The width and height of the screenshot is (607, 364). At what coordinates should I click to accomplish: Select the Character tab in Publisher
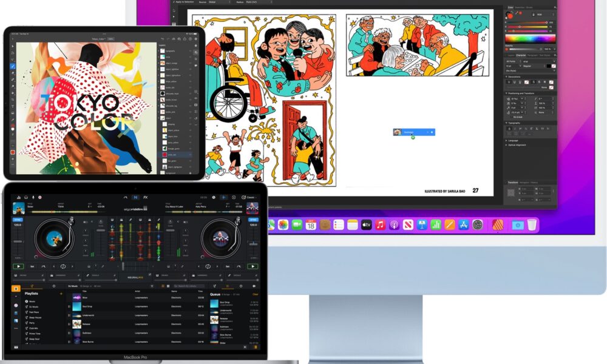(521, 55)
